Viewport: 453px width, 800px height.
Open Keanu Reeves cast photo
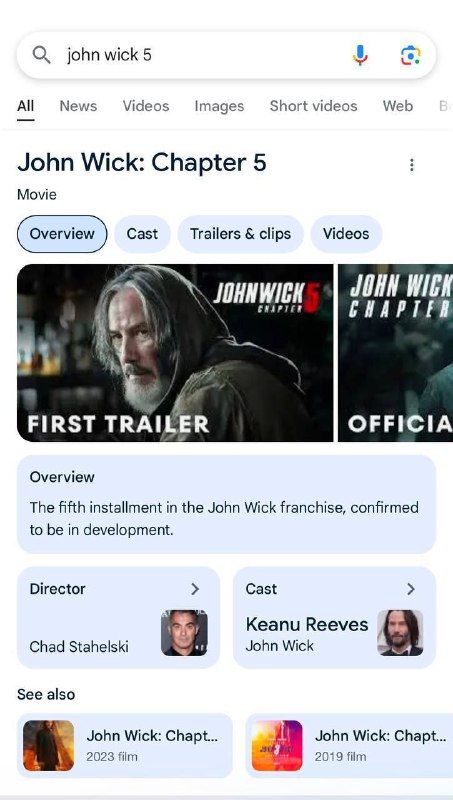tap(400, 633)
